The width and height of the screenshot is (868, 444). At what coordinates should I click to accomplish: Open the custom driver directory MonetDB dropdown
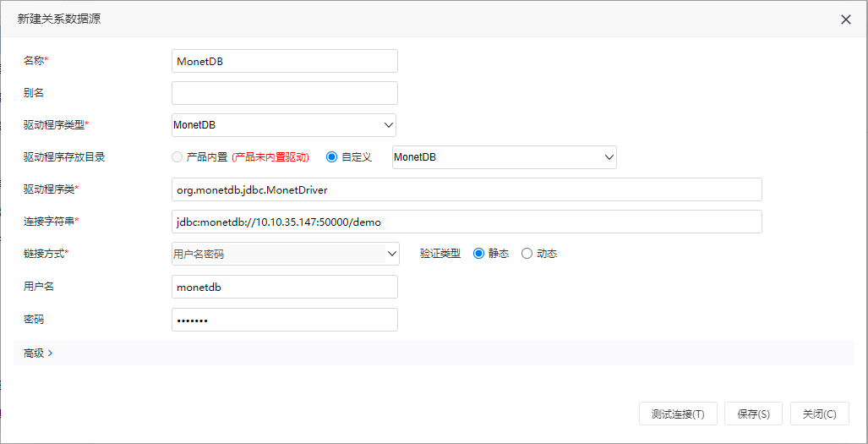(505, 157)
